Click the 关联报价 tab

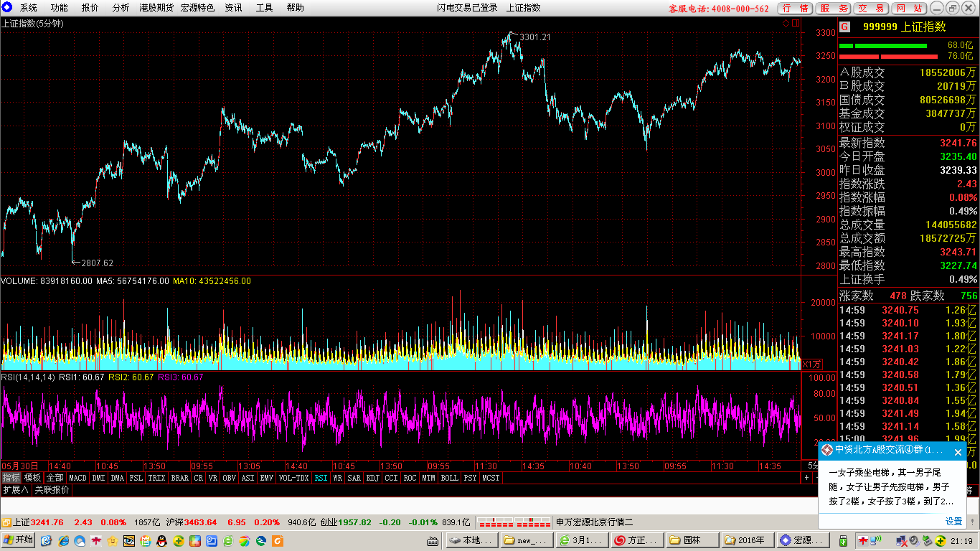[x=52, y=490]
